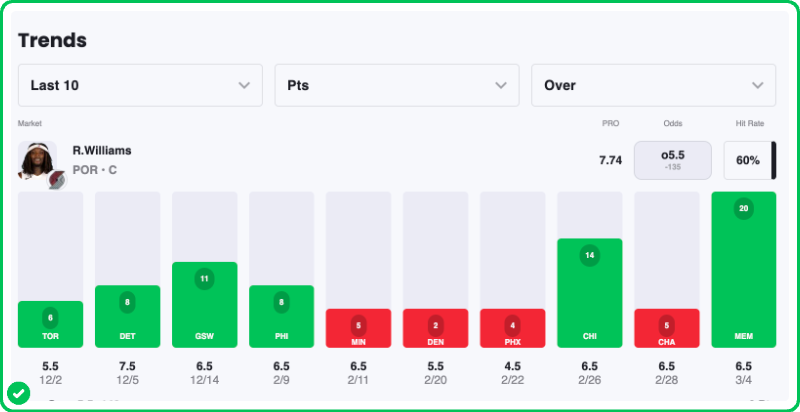The width and height of the screenshot is (800, 412).
Task: Click the 60% hit rate box
Action: (x=748, y=160)
